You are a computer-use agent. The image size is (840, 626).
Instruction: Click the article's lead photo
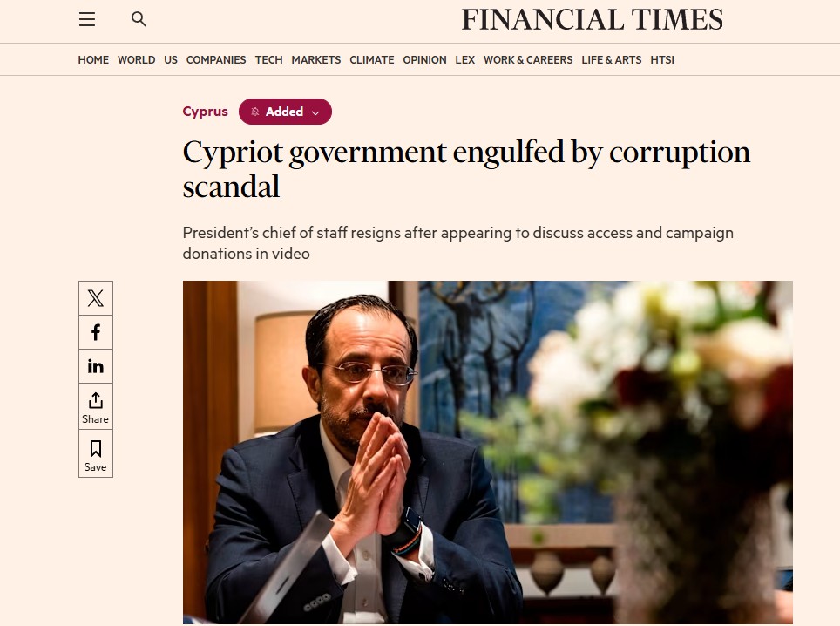point(487,452)
